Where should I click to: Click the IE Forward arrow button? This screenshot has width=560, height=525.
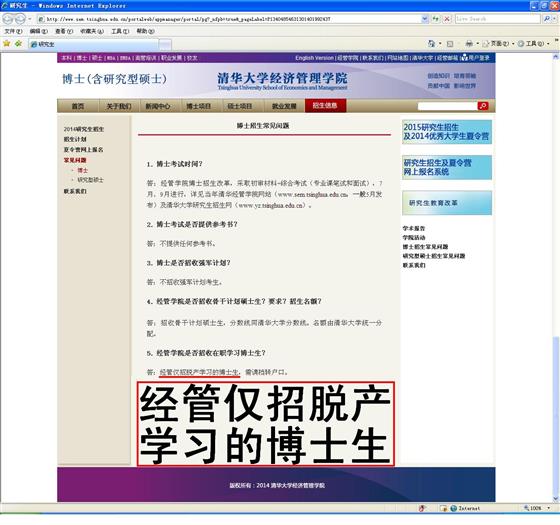coord(20,19)
